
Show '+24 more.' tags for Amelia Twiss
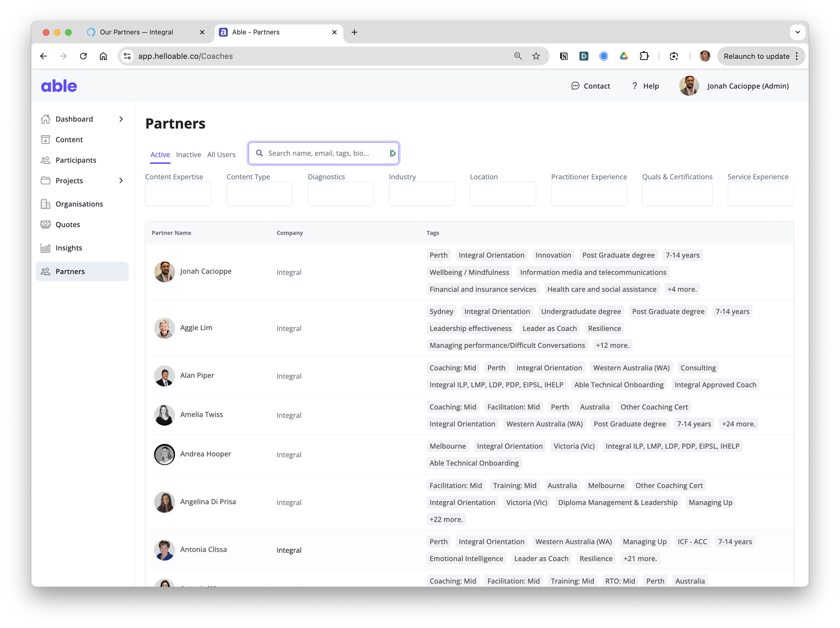[738, 424]
